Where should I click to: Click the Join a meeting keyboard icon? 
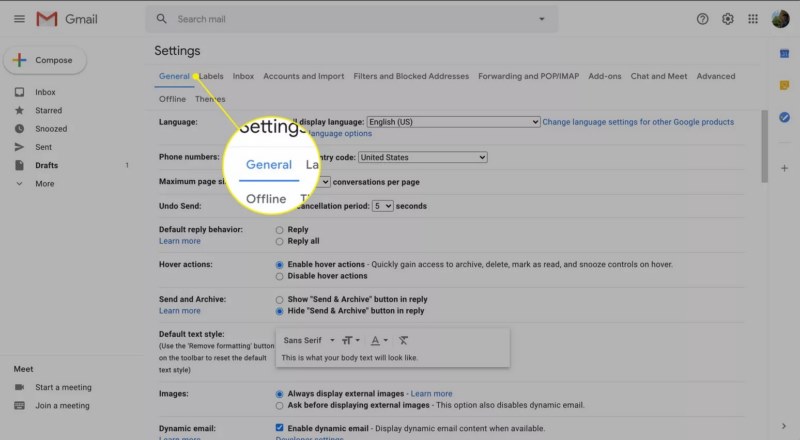click(19, 405)
